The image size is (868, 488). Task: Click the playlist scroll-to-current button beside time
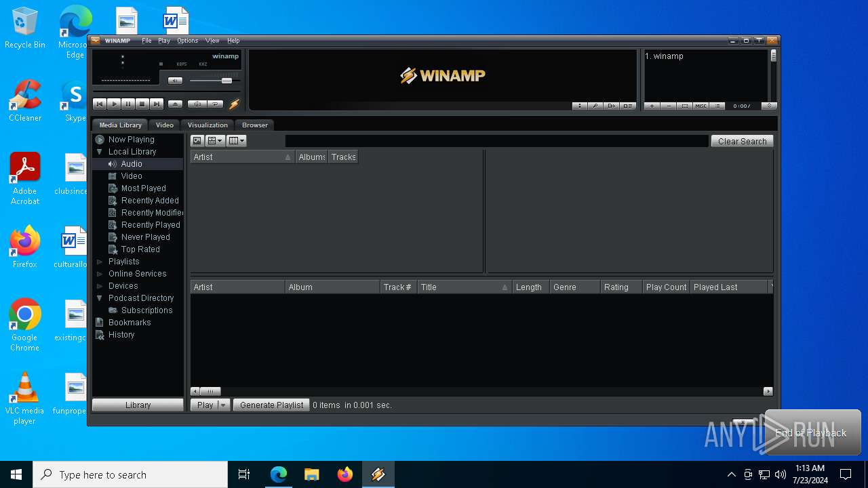[769, 106]
